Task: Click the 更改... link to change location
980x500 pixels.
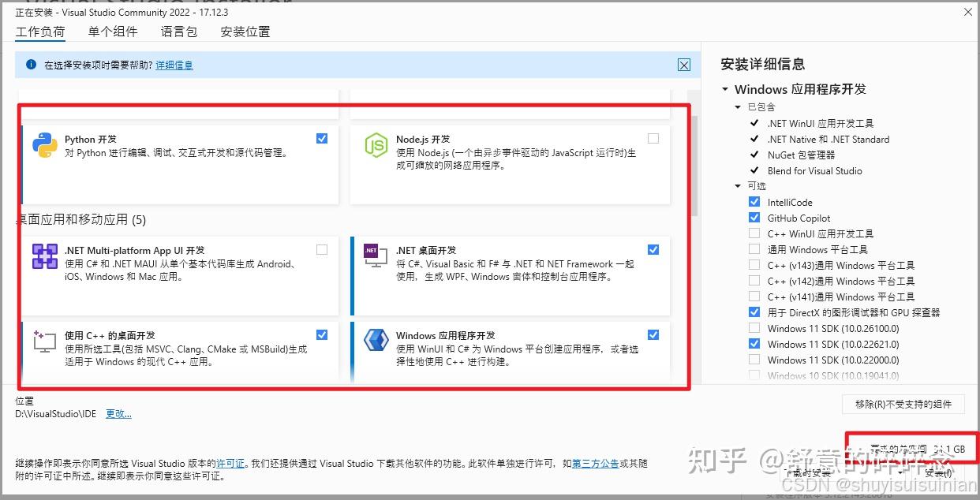Action: pyautogui.click(x=118, y=413)
